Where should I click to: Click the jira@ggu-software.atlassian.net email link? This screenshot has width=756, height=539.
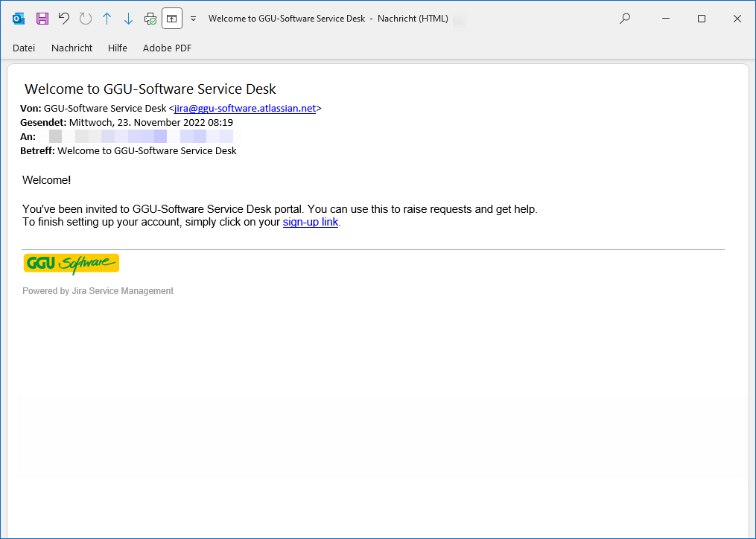click(245, 109)
